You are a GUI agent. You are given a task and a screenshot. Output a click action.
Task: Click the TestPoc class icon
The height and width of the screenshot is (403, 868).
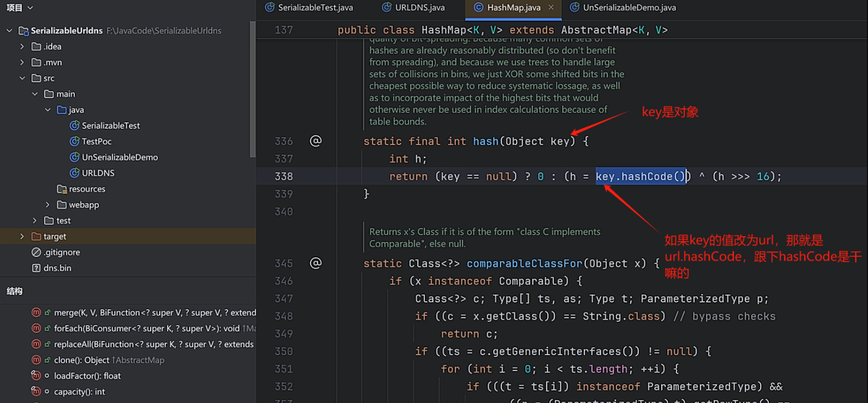click(75, 141)
